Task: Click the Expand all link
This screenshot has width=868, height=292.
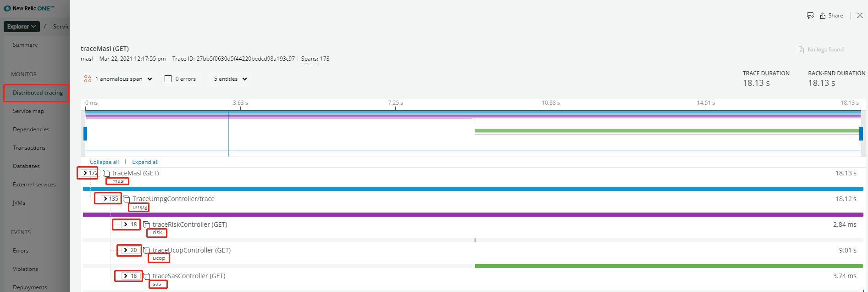Action: (145, 162)
